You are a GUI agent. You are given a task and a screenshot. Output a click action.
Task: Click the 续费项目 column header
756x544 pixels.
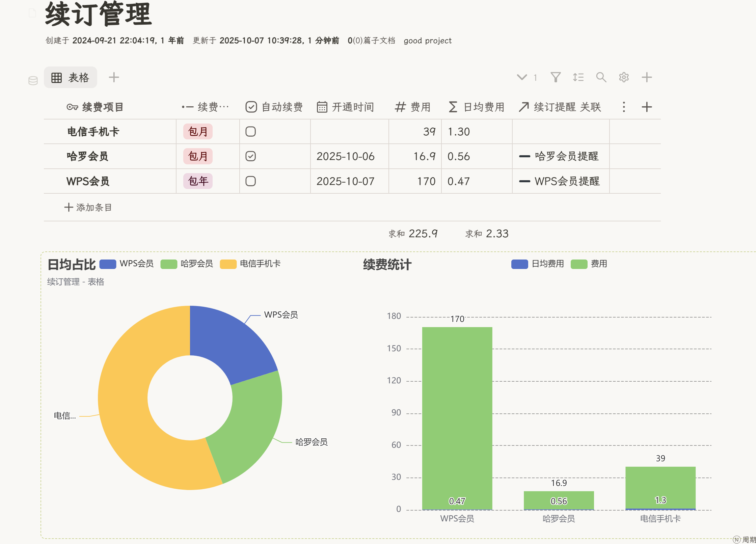[x=103, y=107]
